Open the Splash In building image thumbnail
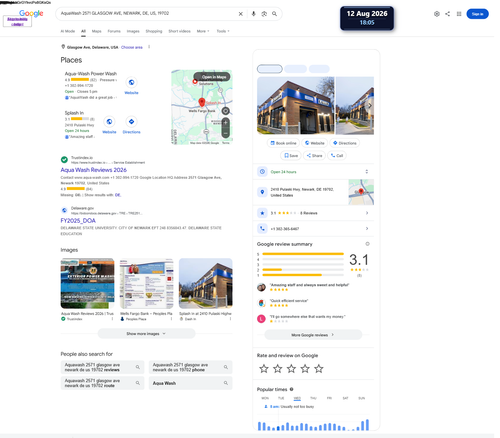Screen dimensions: 500x438 point(206,283)
